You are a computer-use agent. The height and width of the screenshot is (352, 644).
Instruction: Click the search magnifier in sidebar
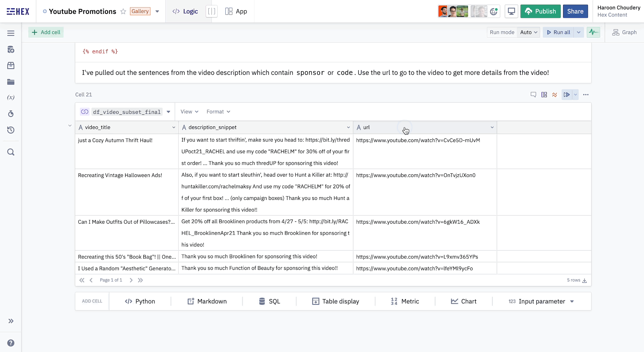(11, 152)
